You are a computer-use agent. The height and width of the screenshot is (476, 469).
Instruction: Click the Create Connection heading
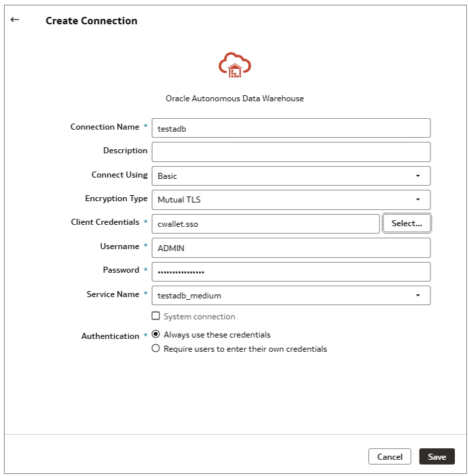[91, 20]
